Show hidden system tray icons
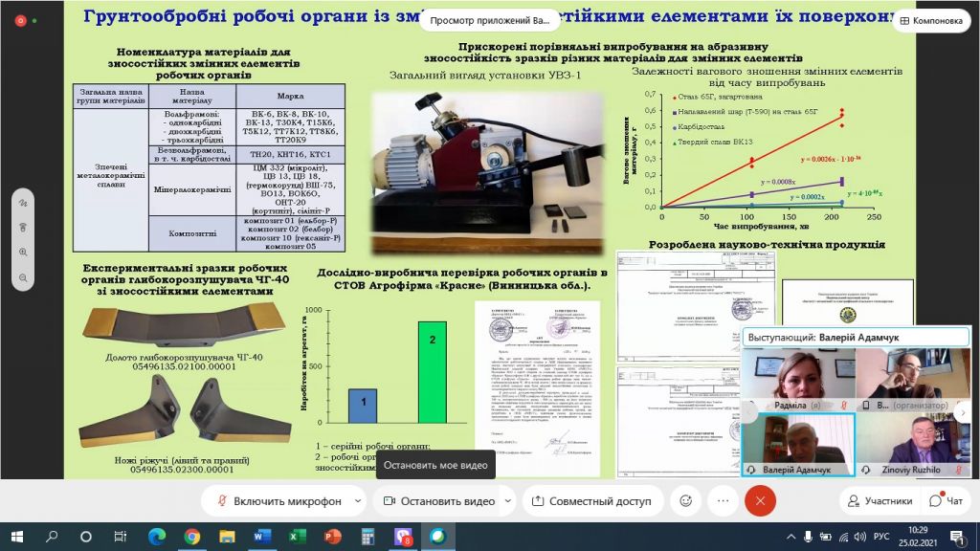The height and width of the screenshot is (551, 980). 791,537
